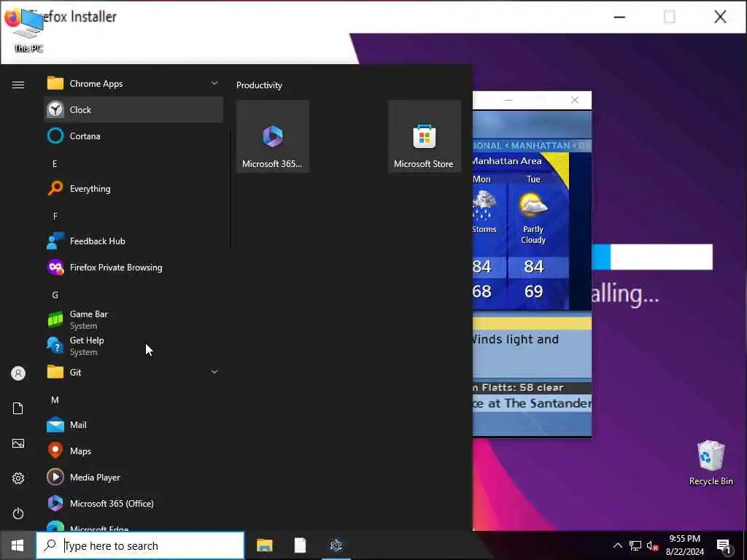Click the Chrome Apps folder entry
The width and height of the screenshot is (747, 560).
[133, 83]
